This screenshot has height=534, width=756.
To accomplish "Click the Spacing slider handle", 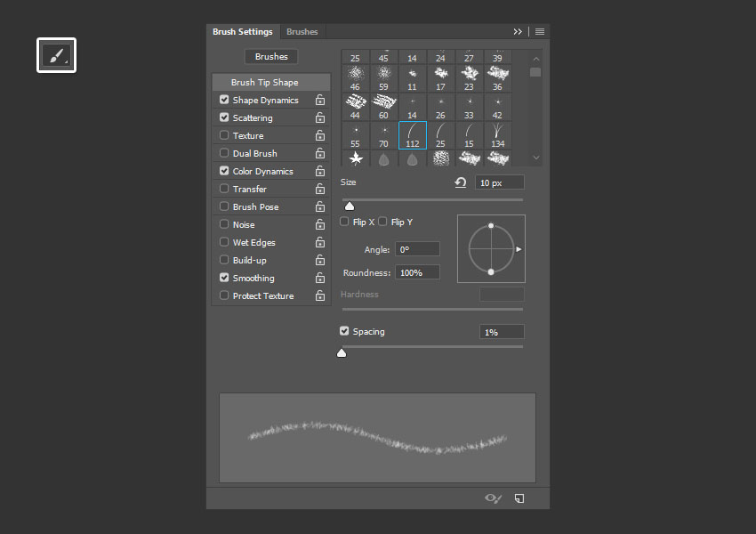I will pyautogui.click(x=342, y=353).
